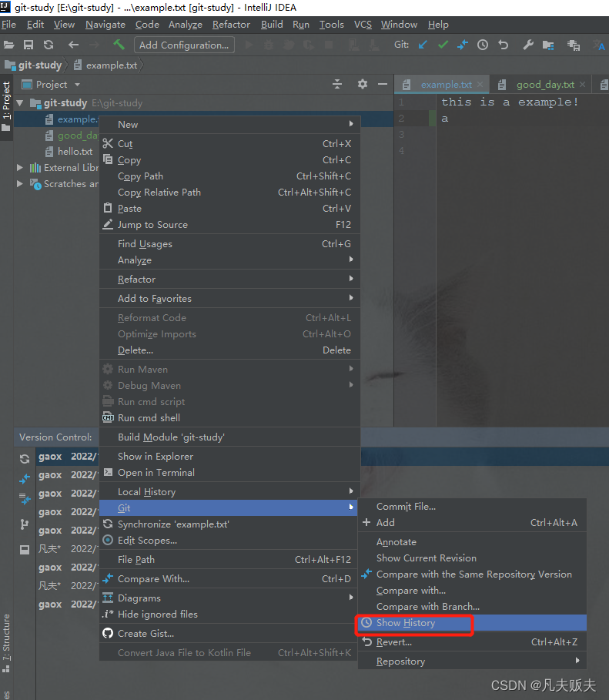This screenshot has height=700, width=609.
Task: Select Edit Scopes... entry
Action: coord(229,540)
